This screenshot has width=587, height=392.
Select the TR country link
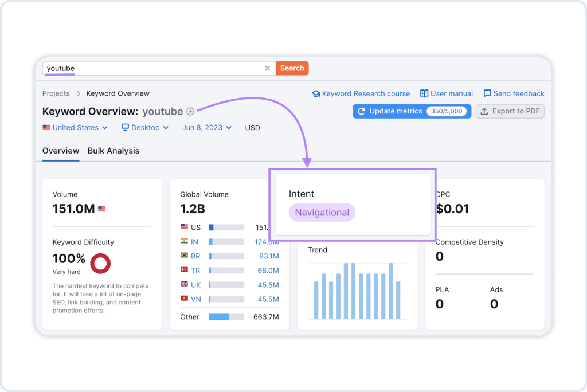tap(195, 271)
